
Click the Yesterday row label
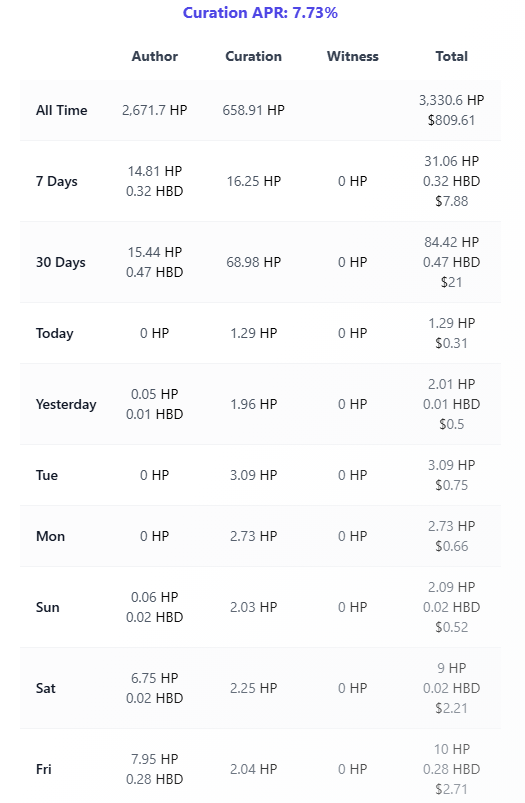66,404
